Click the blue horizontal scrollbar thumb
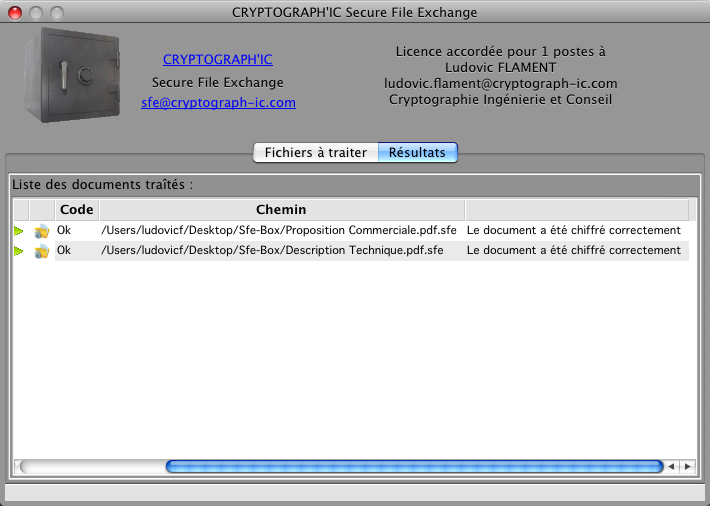 tap(414, 466)
